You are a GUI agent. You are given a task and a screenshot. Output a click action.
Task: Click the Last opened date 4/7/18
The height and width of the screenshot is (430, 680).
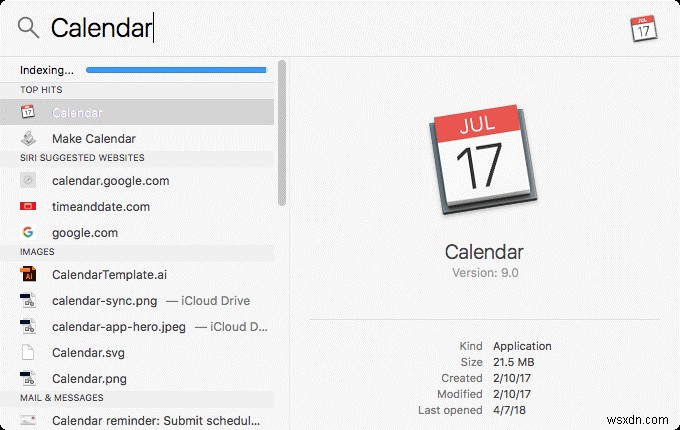tap(509, 410)
